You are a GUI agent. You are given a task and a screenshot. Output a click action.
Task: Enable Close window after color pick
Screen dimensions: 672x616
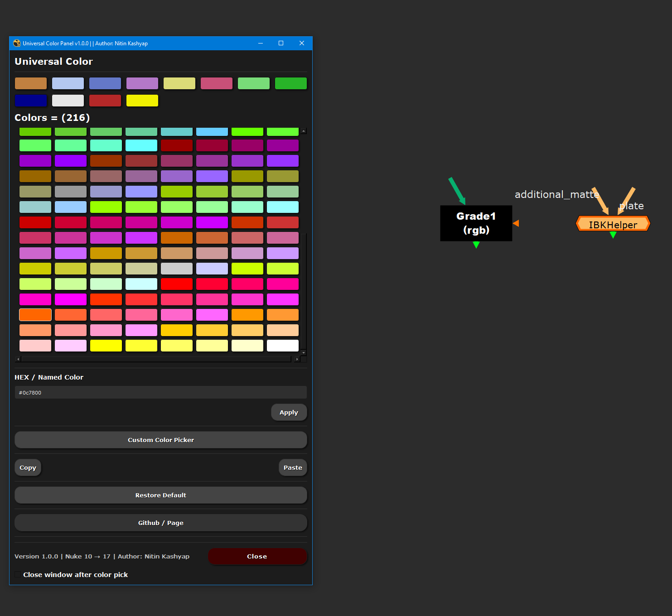point(18,574)
